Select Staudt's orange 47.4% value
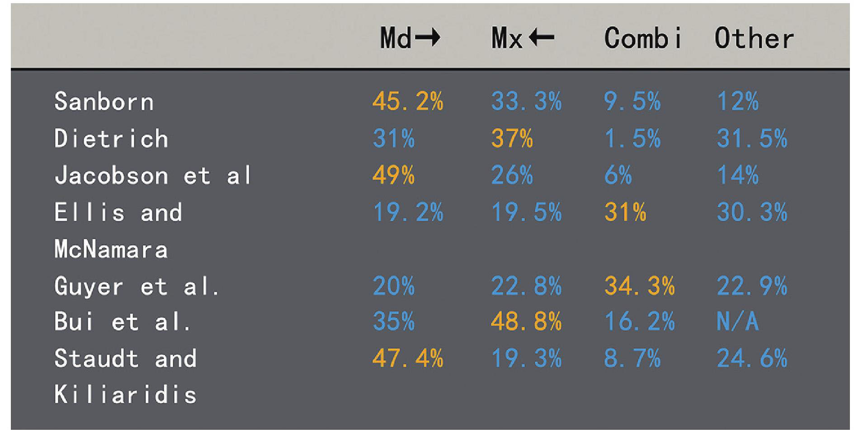This screenshot has width=868, height=433. click(408, 358)
